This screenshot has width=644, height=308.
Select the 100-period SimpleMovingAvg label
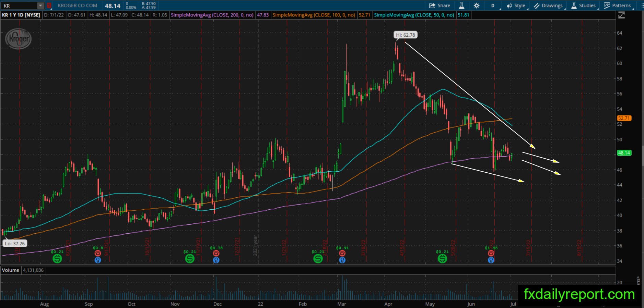[x=314, y=15]
